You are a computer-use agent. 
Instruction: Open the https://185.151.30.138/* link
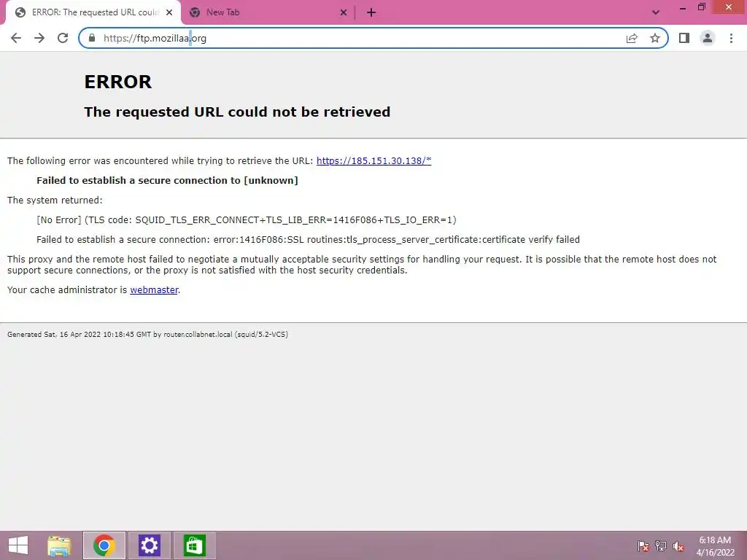click(x=373, y=160)
